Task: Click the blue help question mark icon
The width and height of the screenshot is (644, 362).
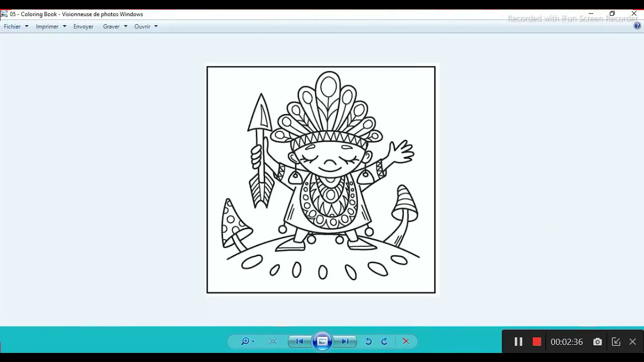Action: pos(637,26)
